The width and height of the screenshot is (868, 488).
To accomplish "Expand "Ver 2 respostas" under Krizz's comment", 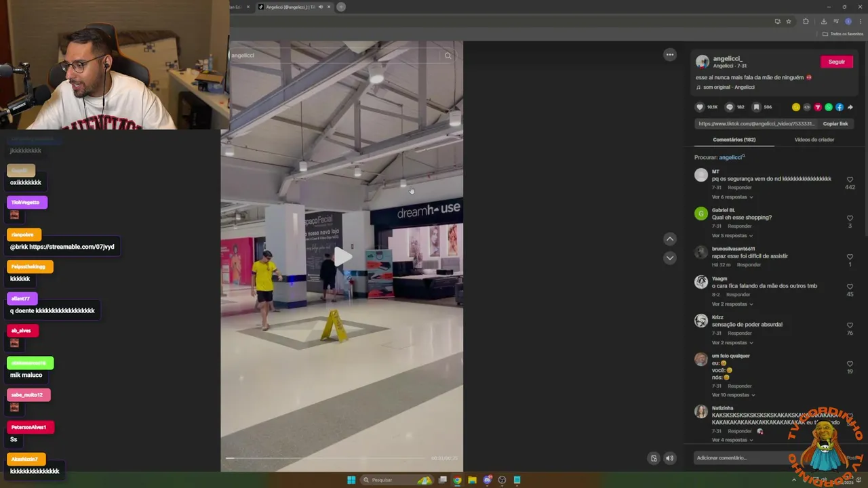I will point(732,343).
